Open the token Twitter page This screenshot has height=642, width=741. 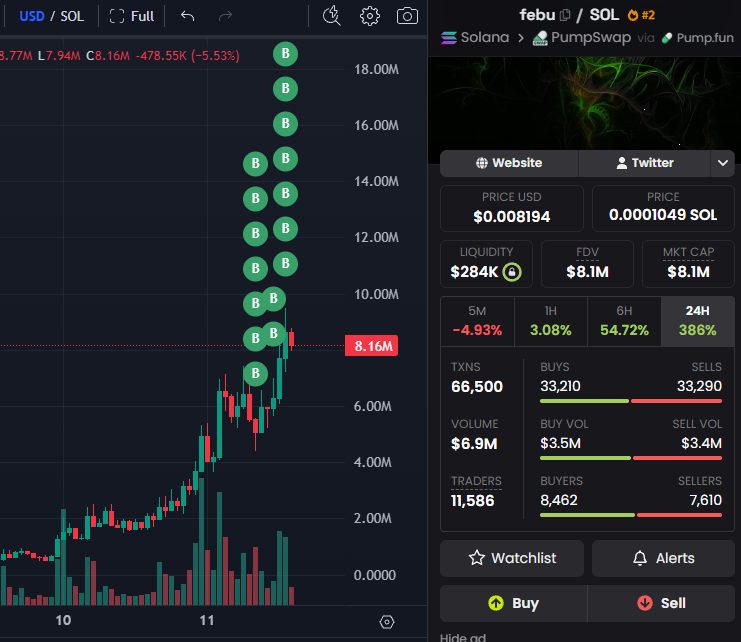click(x=645, y=163)
